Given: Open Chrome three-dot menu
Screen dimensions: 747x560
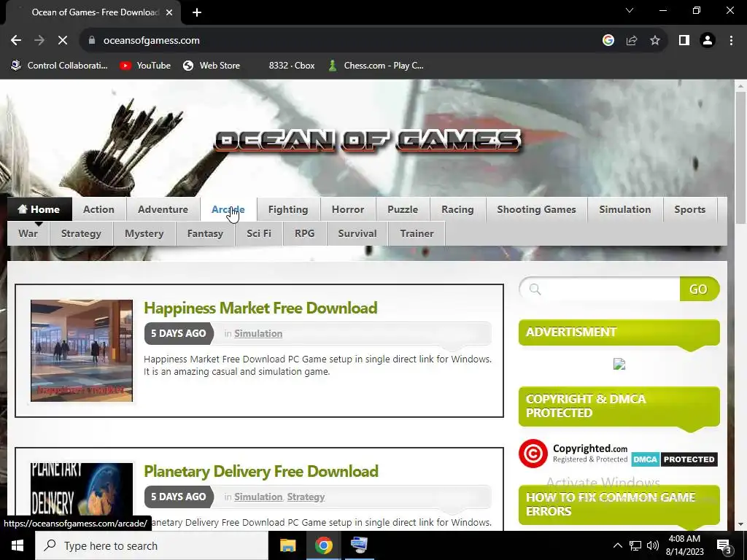Looking at the screenshot, I should tap(731, 41).
